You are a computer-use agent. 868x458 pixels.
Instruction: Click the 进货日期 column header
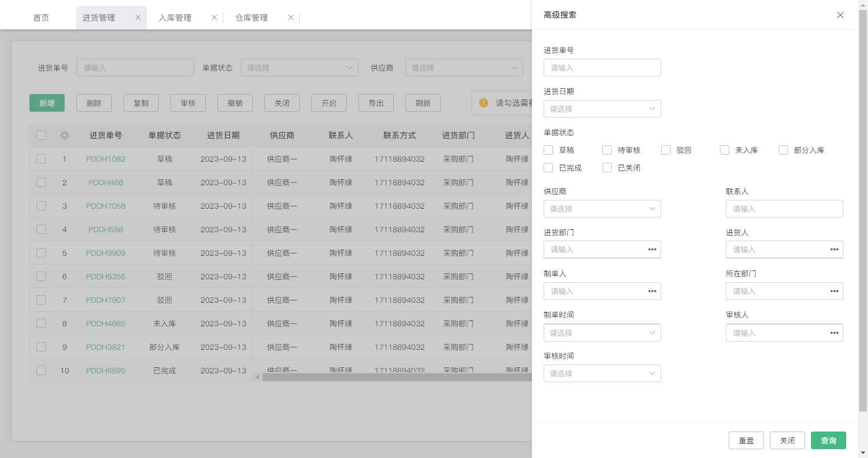click(x=223, y=135)
